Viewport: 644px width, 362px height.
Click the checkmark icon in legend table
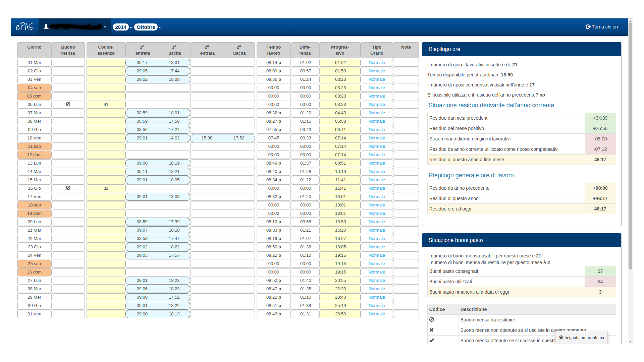pyautogui.click(x=432, y=340)
